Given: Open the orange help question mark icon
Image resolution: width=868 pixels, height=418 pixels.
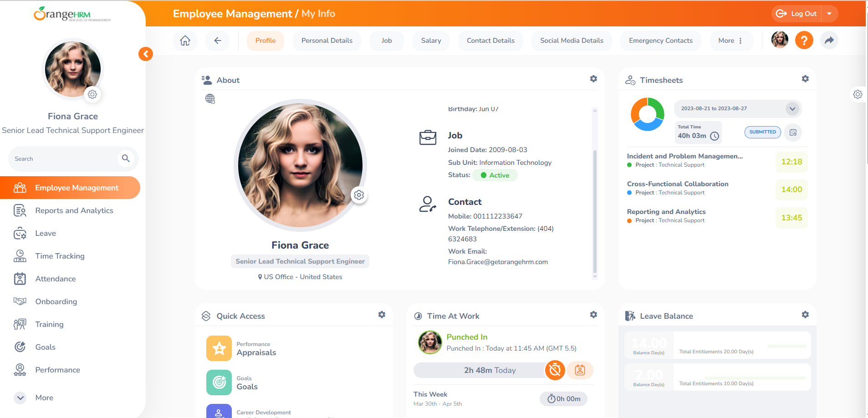Looking at the screenshot, I should coord(804,41).
